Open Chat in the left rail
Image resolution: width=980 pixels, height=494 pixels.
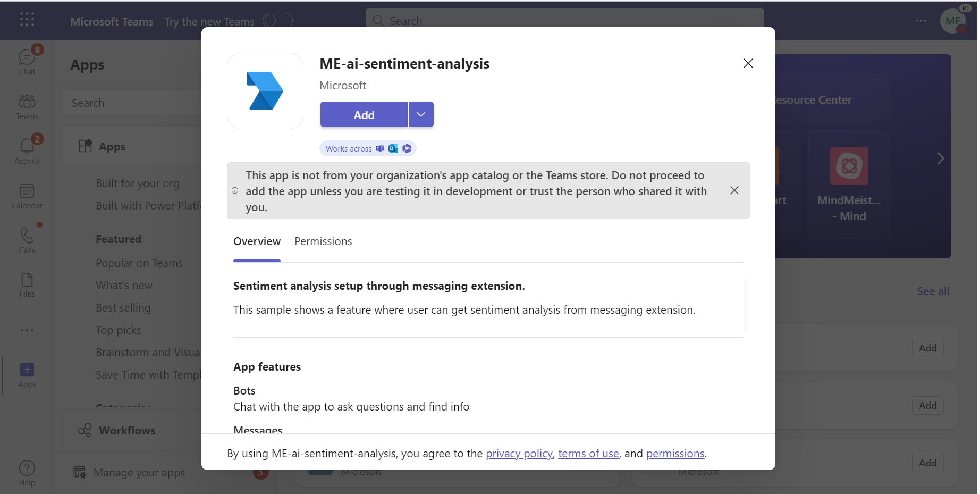[27, 61]
